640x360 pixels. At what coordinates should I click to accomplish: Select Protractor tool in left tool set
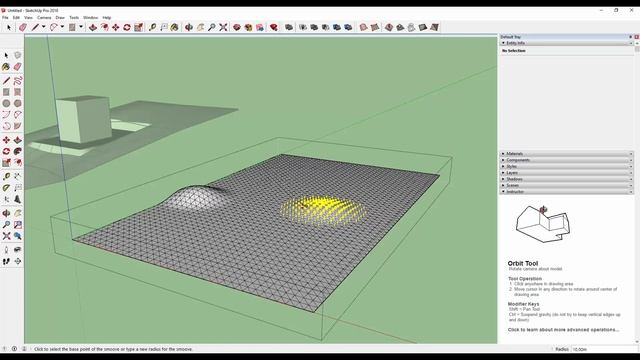pyautogui.click(x=6, y=188)
